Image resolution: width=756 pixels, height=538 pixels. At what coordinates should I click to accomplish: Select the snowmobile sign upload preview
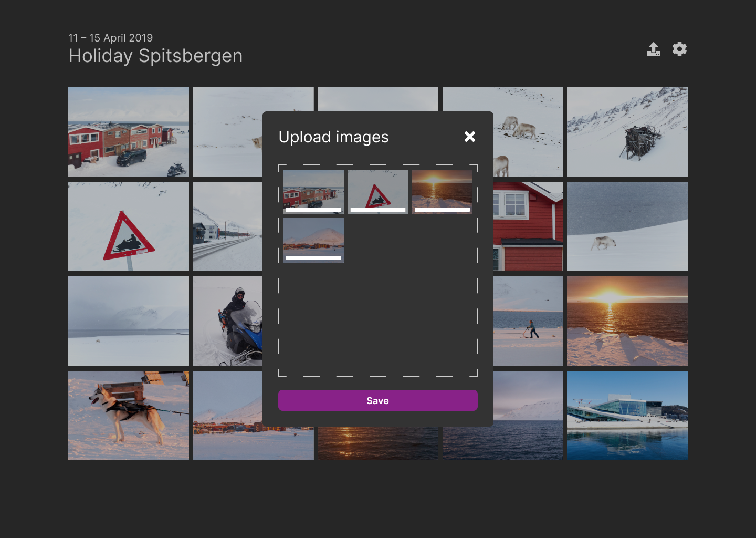point(378,189)
